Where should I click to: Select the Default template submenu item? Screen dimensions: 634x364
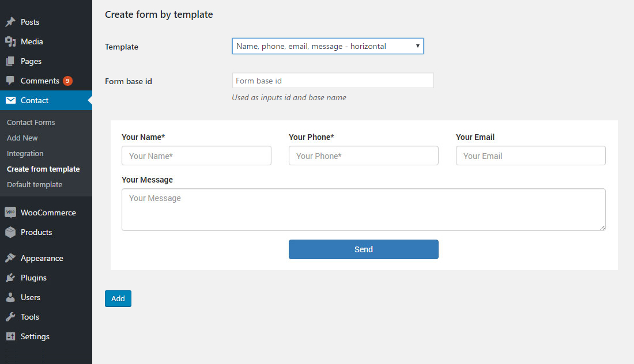point(35,184)
